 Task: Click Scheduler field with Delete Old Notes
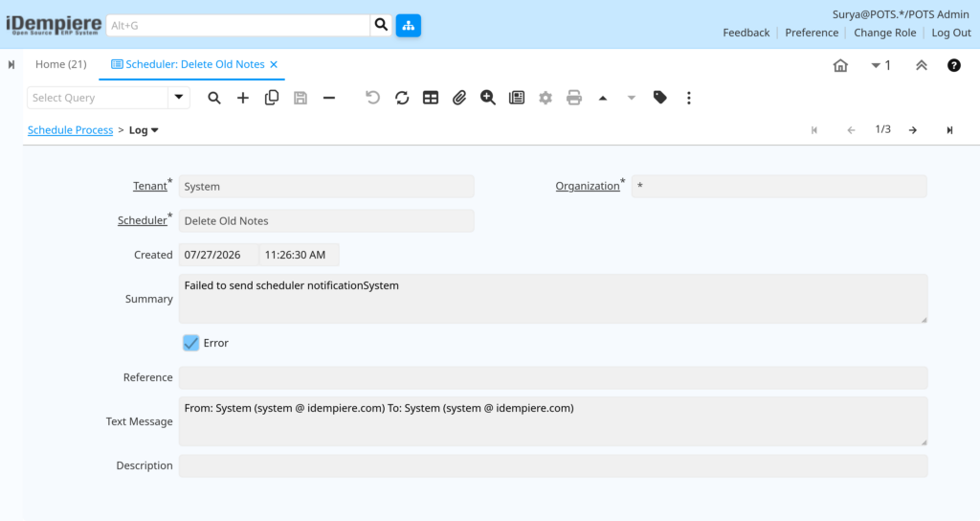pos(326,221)
